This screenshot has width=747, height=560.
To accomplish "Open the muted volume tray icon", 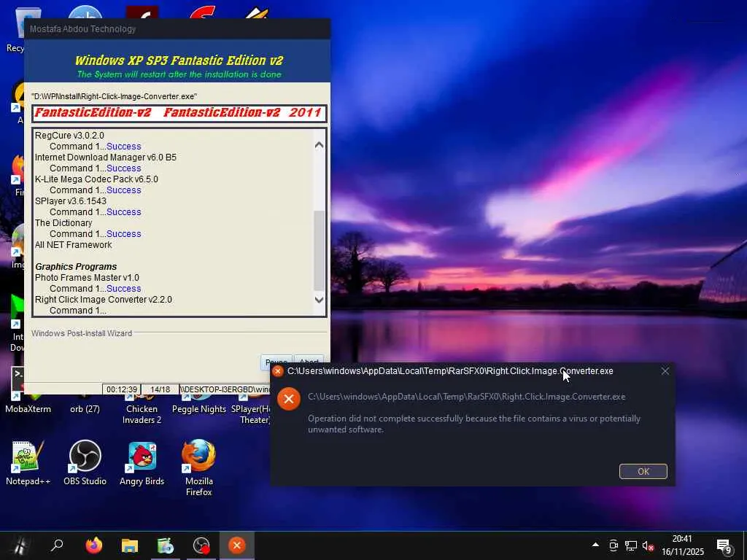I will pyautogui.click(x=648, y=545).
